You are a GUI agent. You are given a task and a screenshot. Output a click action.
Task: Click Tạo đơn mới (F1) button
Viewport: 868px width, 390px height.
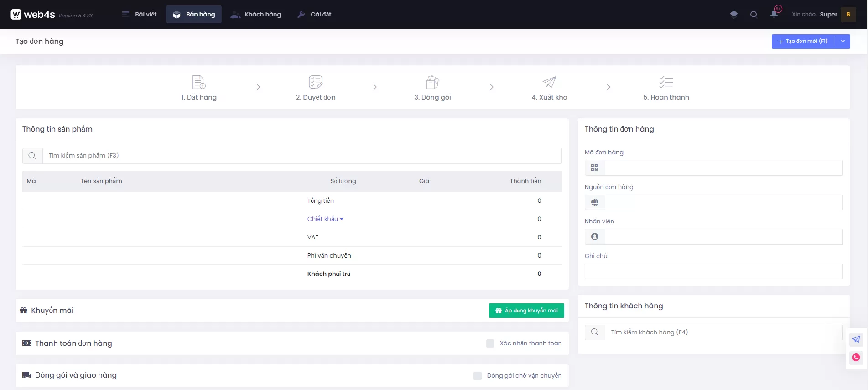point(803,42)
